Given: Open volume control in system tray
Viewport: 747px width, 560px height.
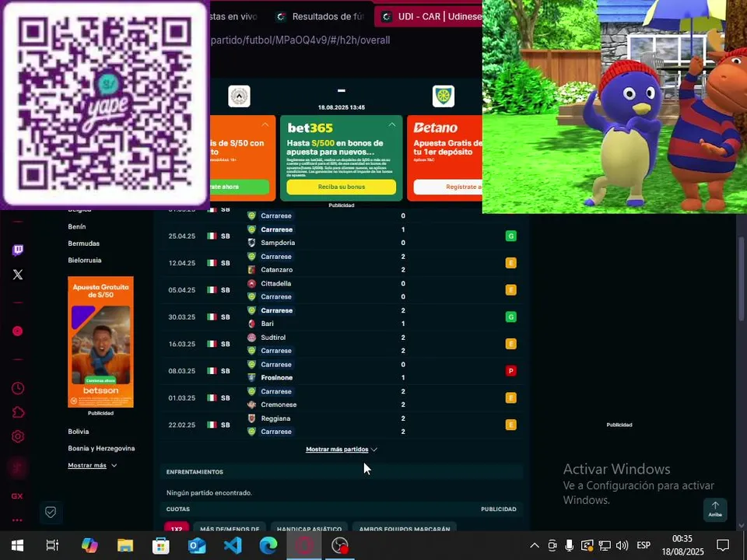Looking at the screenshot, I should pos(622,545).
